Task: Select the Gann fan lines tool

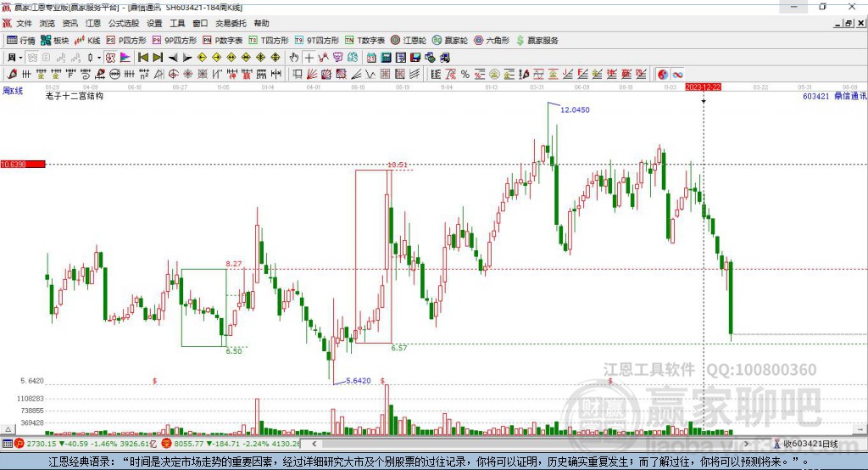Action: pyautogui.click(x=312, y=75)
